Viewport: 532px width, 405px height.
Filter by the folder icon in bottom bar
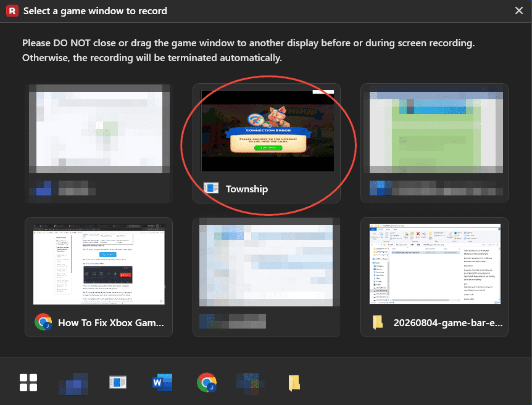294,383
